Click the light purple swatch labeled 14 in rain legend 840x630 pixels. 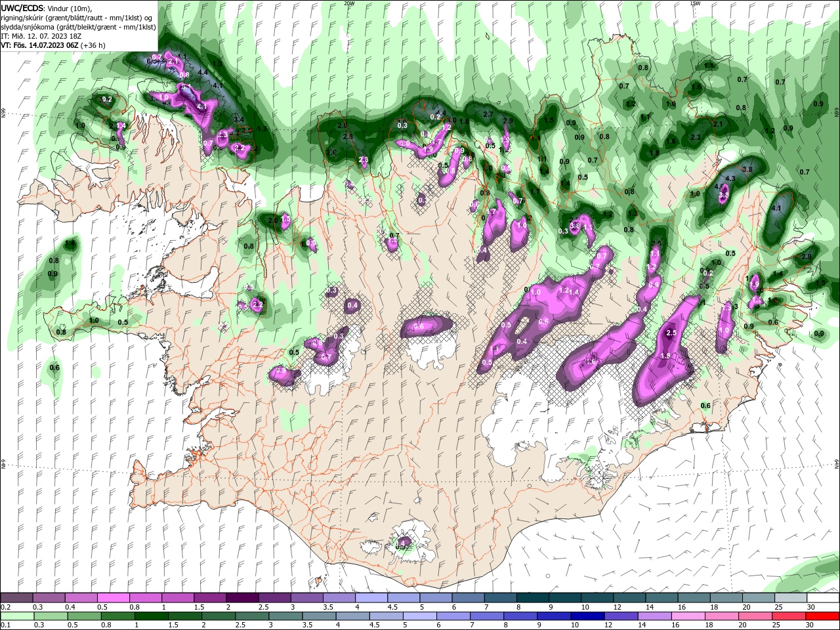[654, 616]
